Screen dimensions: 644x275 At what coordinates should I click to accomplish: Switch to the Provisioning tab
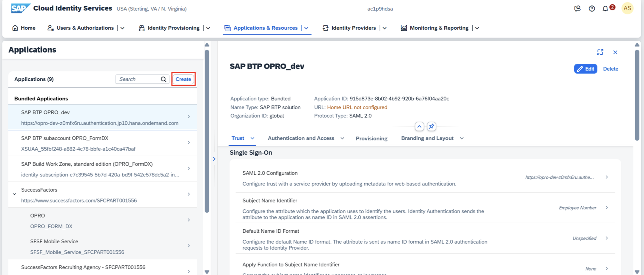[371, 139]
